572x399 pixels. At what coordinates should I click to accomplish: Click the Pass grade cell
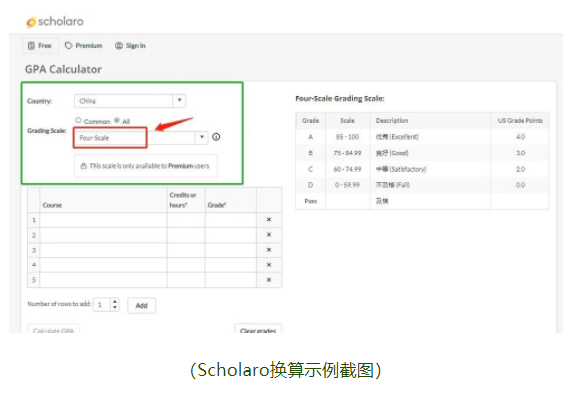(310, 201)
